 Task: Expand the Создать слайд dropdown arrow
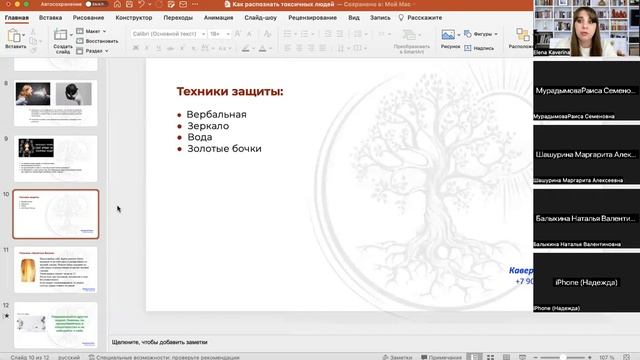(71, 35)
